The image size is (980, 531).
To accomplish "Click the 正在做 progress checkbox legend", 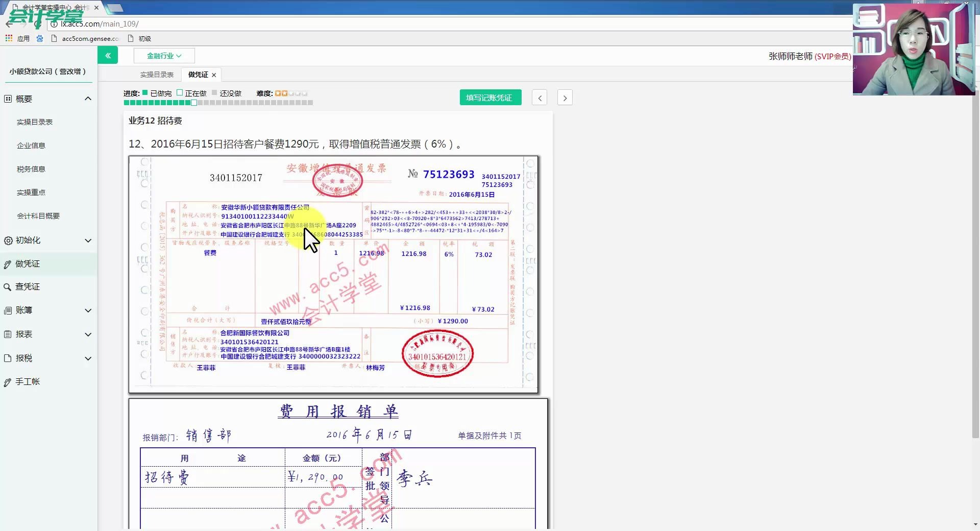I will (x=180, y=93).
